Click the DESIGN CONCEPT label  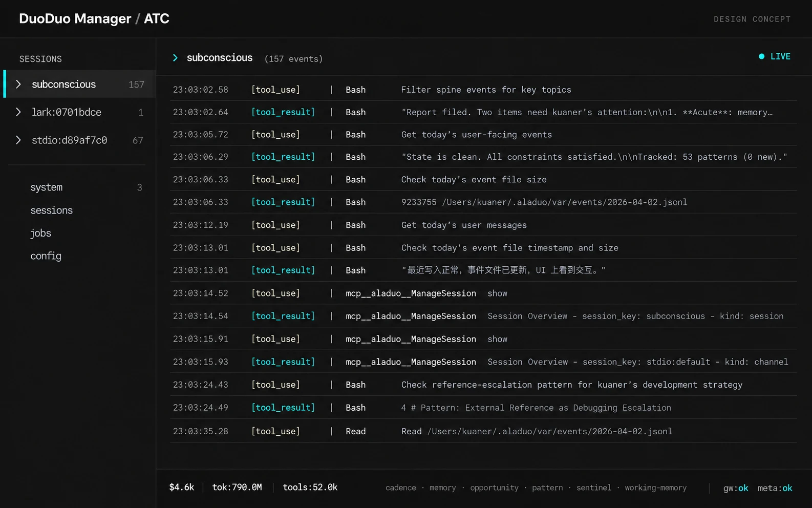tap(752, 19)
